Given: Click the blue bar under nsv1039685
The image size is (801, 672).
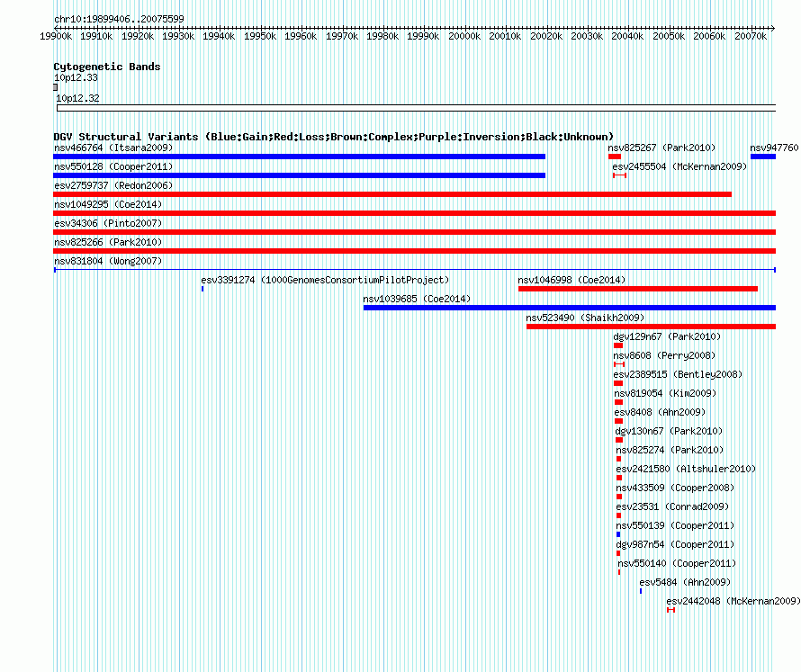Looking at the screenshot, I should pyautogui.click(x=570, y=308).
